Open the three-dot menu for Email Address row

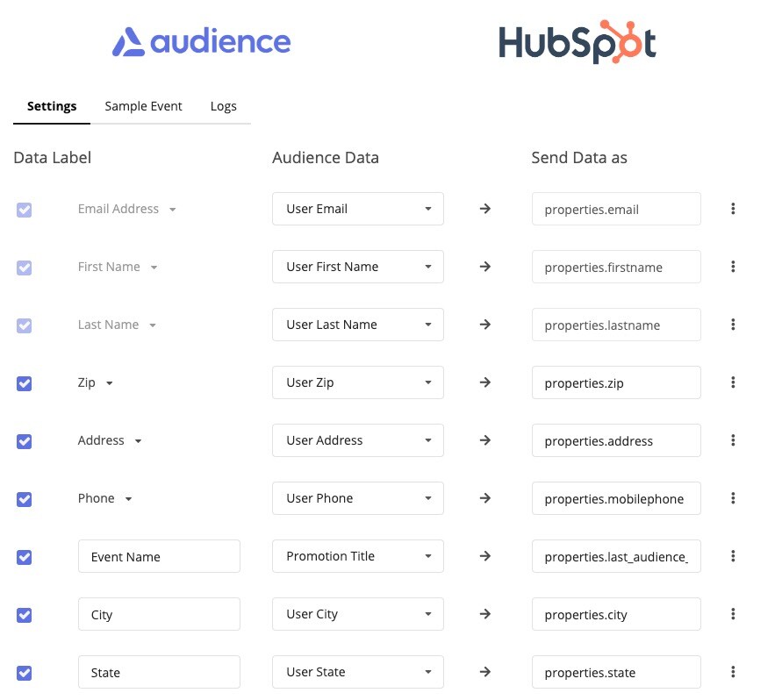tap(733, 209)
